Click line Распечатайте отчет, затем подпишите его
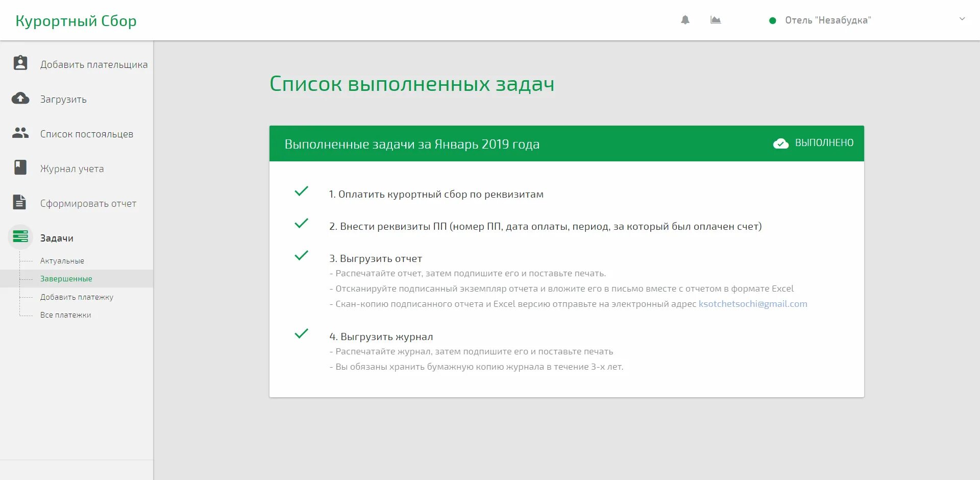 (x=468, y=273)
